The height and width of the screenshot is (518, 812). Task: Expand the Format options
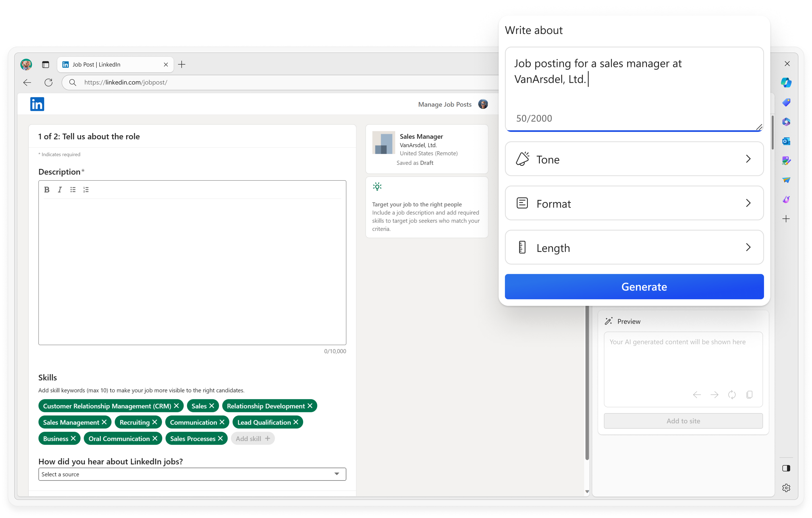(x=634, y=203)
